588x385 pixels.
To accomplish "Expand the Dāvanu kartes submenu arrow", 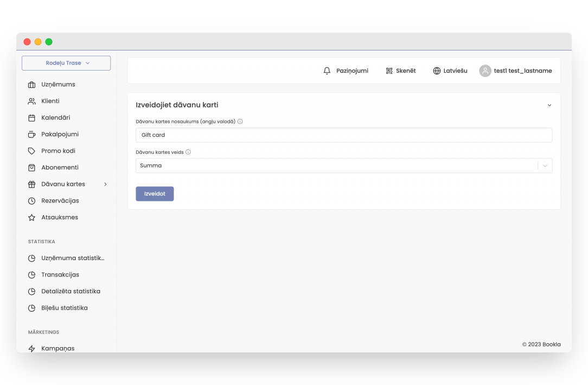I will [x=105, y=184].
